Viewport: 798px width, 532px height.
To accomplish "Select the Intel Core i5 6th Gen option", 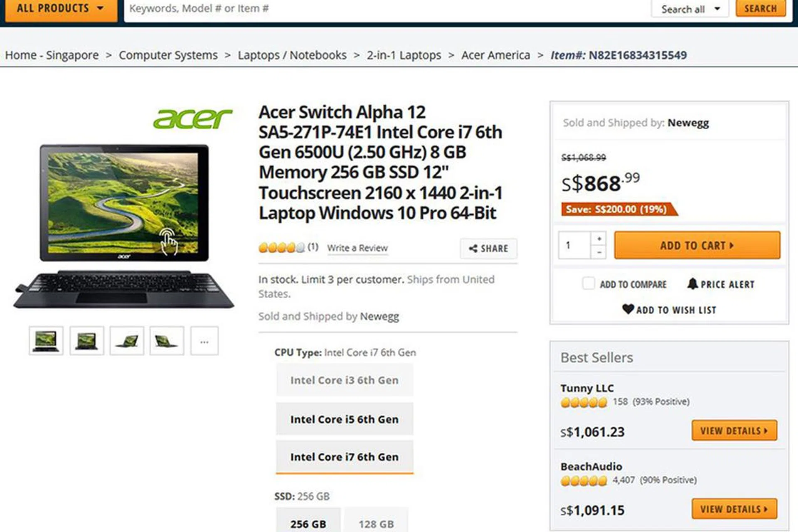I will click(x=345, y=419).
